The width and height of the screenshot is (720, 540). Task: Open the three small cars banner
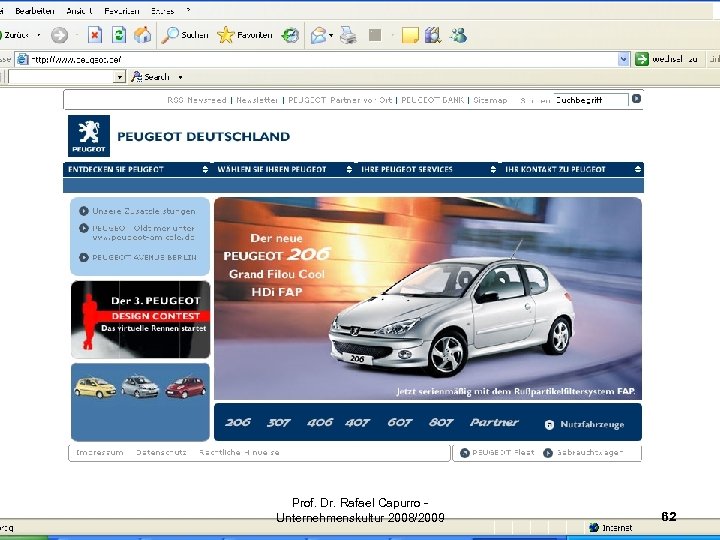tap(141, 402)
